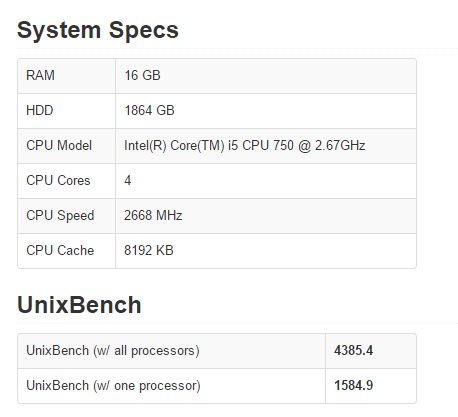
Task: Click the CPU cores value 4
Action: point(128,180)
